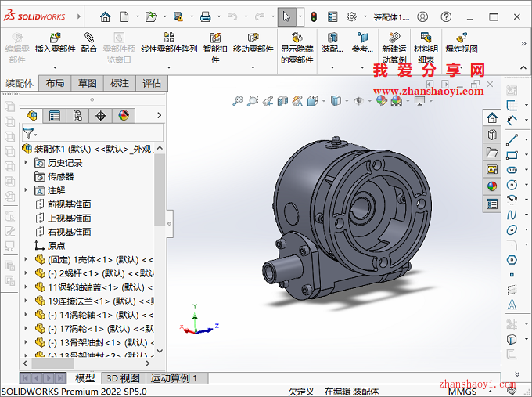
Task: Expand the 19连接法兰<1> component node
Action: [x=26, y=301]
